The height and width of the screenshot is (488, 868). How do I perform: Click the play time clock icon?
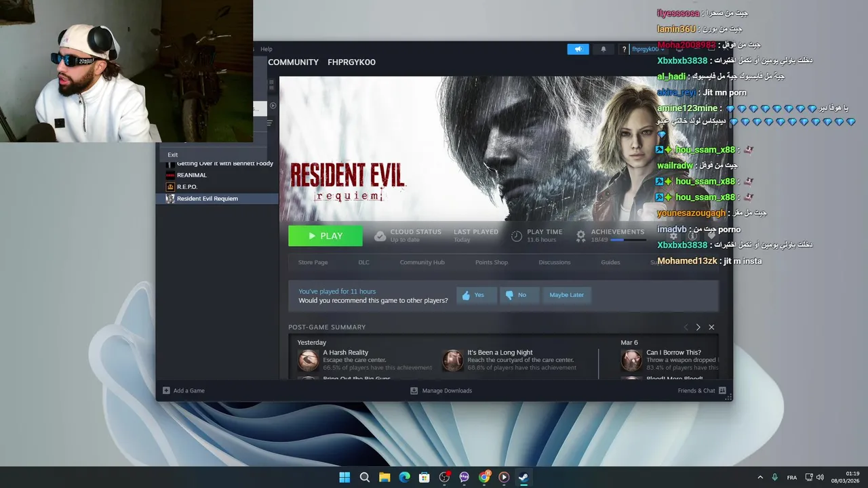517,236
